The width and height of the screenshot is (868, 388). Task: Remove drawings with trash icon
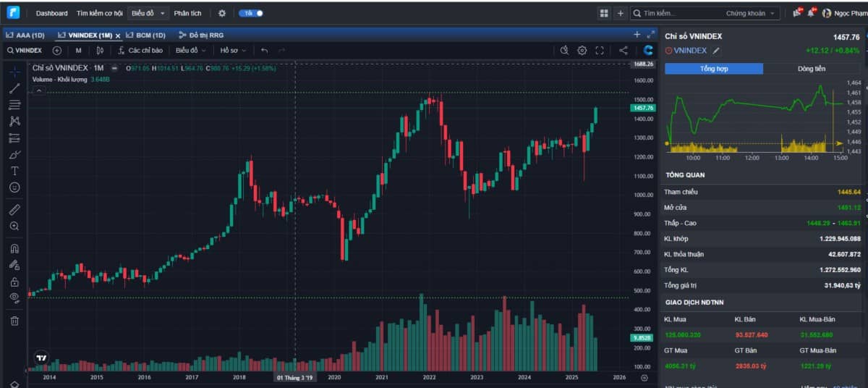[14, 320]
